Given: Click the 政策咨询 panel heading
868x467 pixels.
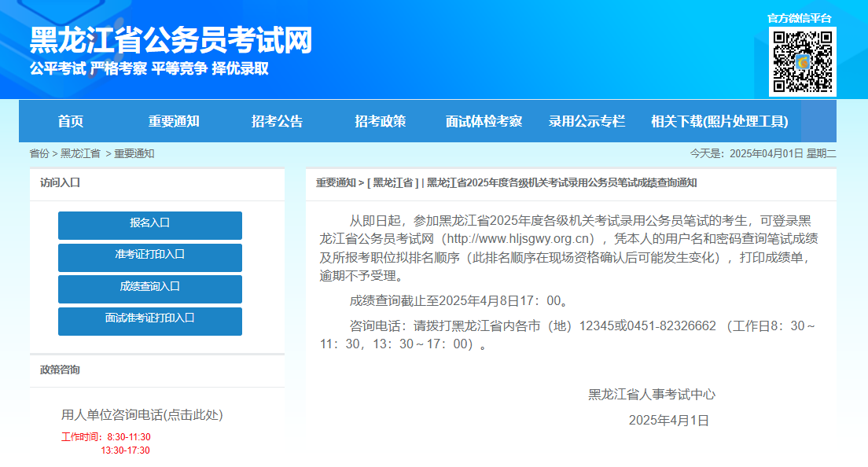Looking at the screenshot, I should point(60,370).
